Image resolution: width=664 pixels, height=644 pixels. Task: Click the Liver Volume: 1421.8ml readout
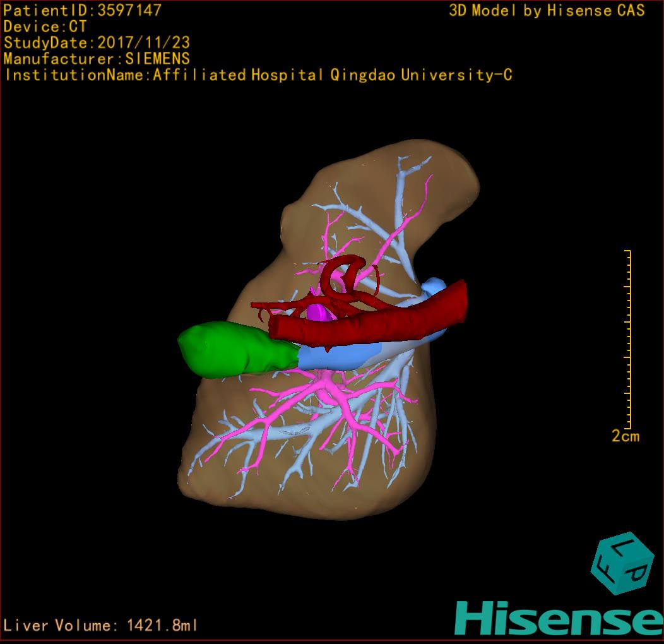100,625
